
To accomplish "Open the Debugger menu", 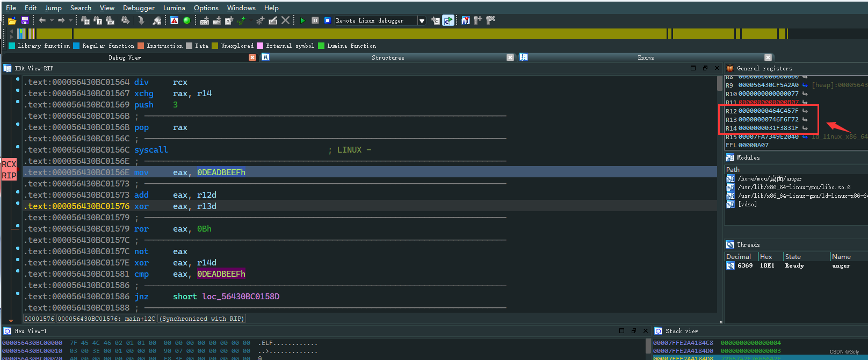I will 139,8.
